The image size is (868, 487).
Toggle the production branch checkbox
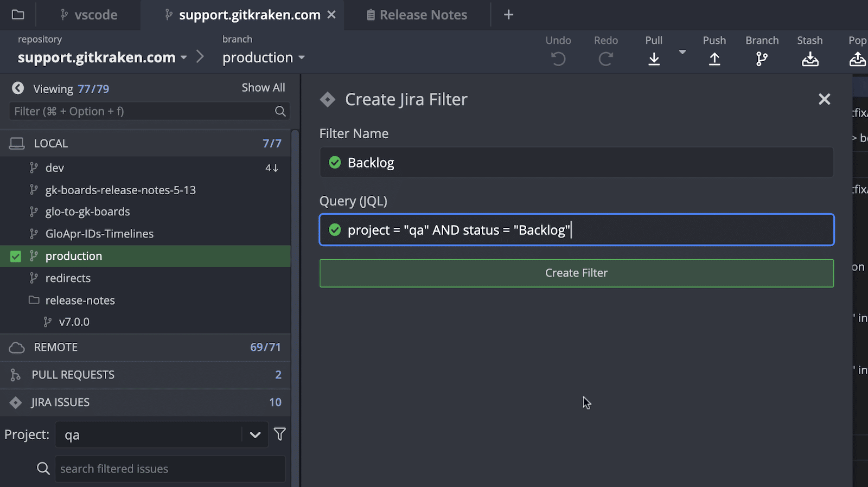coord(16,256)
